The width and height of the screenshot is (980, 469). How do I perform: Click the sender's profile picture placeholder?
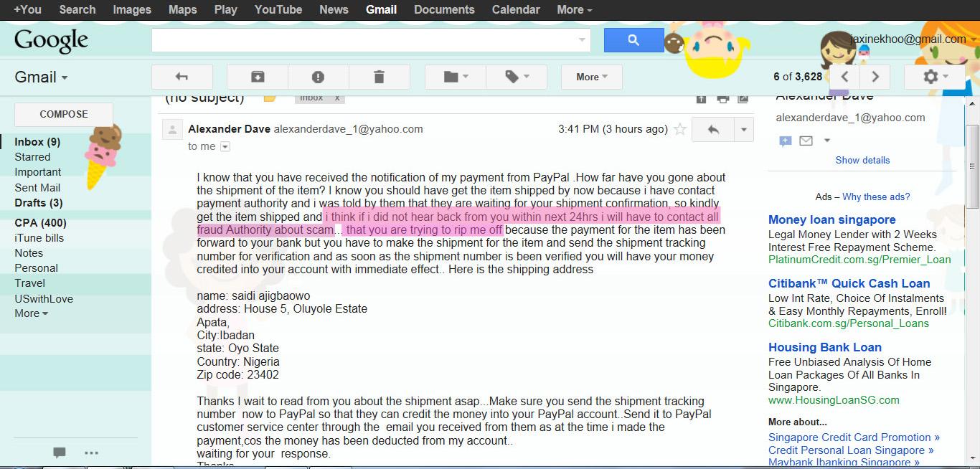point(172,130)
